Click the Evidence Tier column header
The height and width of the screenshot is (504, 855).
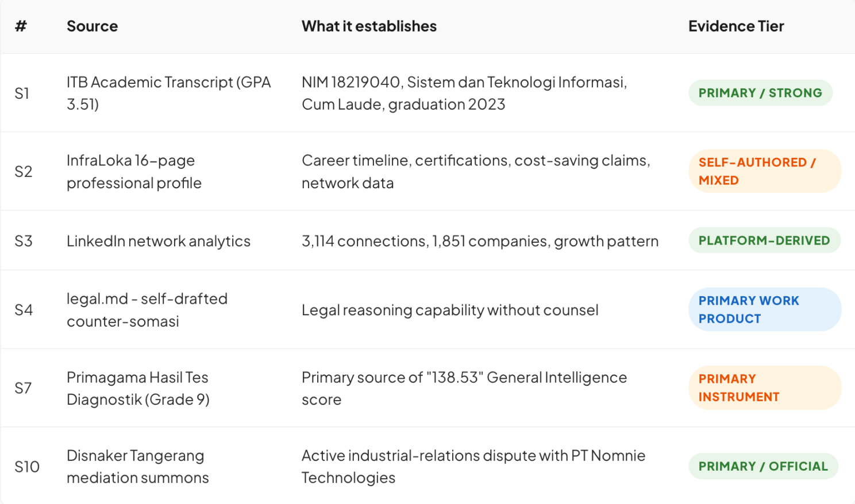pos(736,26)
